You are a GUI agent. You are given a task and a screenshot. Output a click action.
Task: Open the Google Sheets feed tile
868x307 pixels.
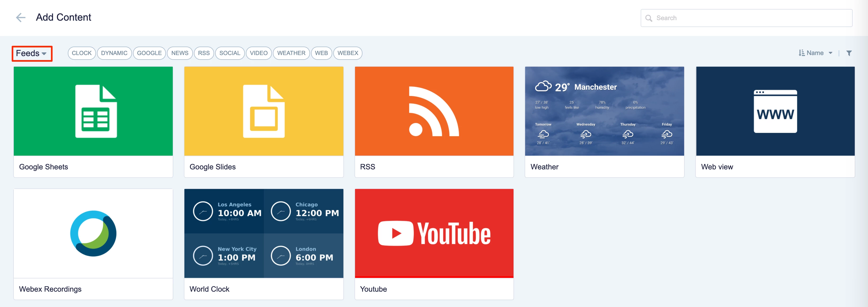[93, 111]
